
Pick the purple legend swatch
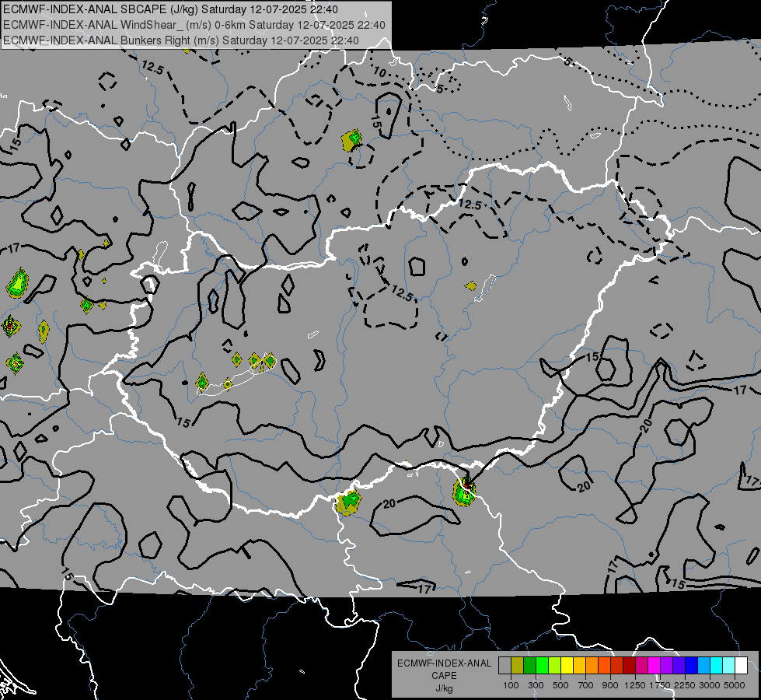[666, 666]
